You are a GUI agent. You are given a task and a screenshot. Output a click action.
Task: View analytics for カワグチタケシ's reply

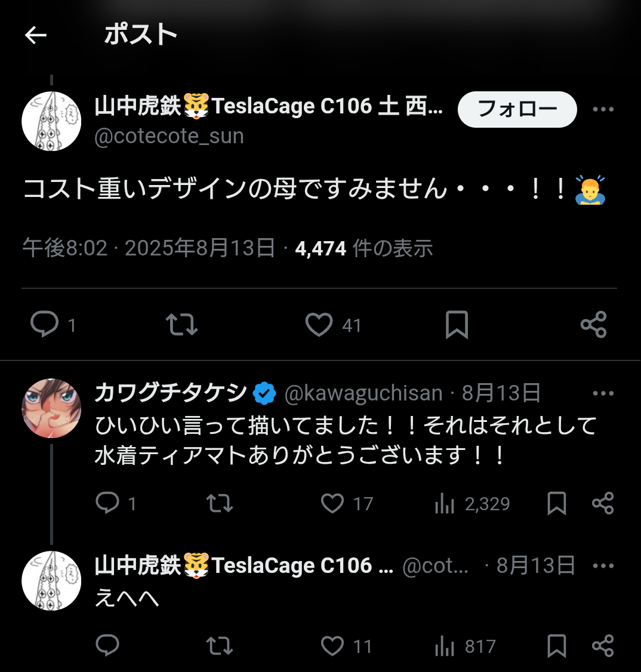445,504
